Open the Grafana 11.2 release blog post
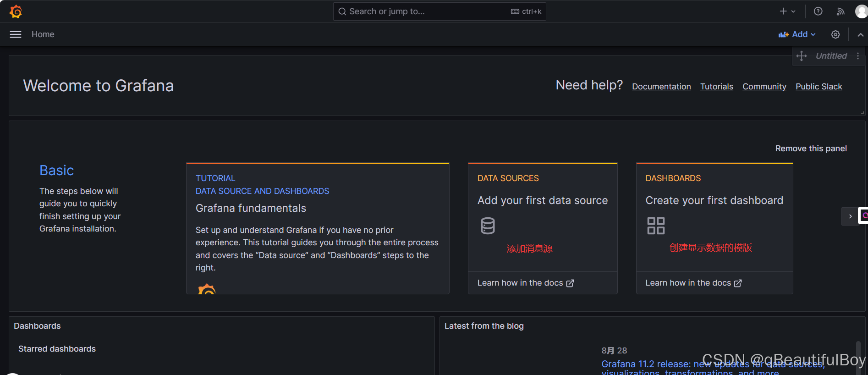The width and height of the screenshot is (868, 375). (713, 369)
